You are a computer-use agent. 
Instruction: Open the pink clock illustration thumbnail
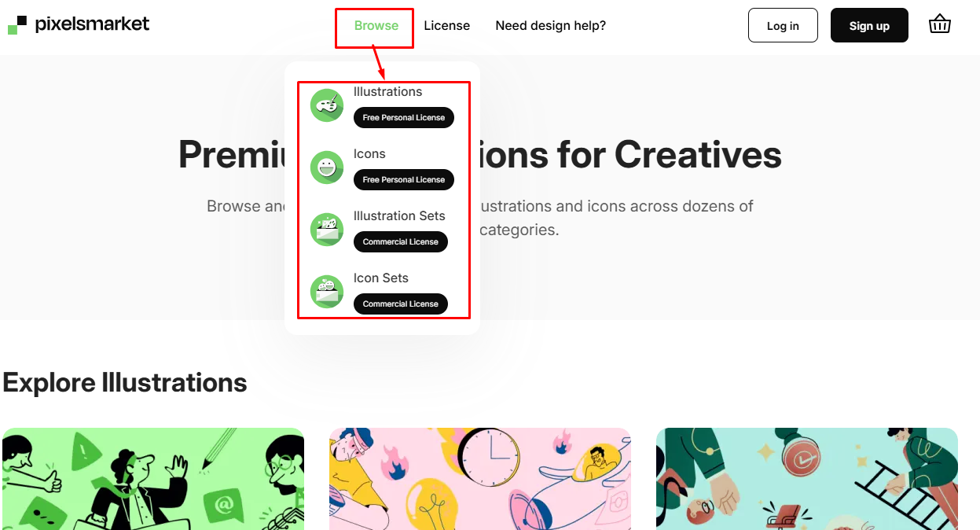480,478
